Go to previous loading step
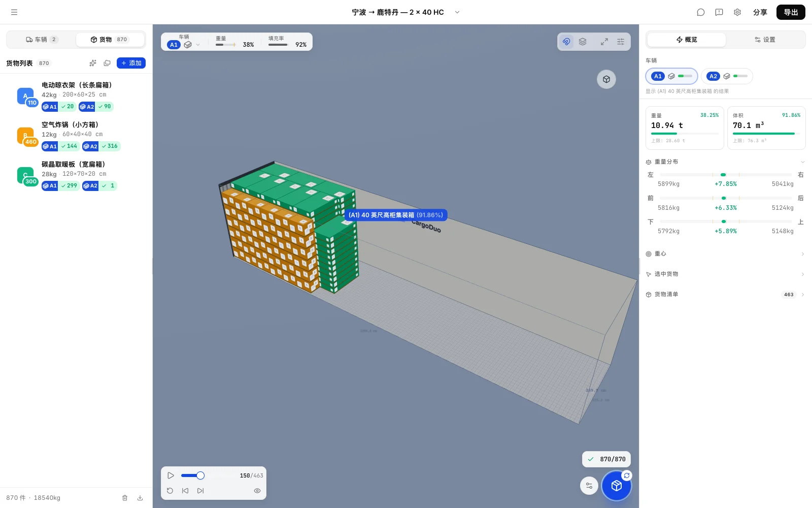 tap(185, 491)
